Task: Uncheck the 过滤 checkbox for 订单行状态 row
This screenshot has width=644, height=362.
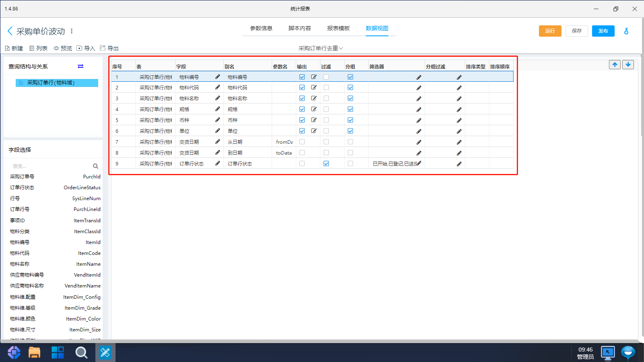Action: pyautogui.click(x=326, y=163)
